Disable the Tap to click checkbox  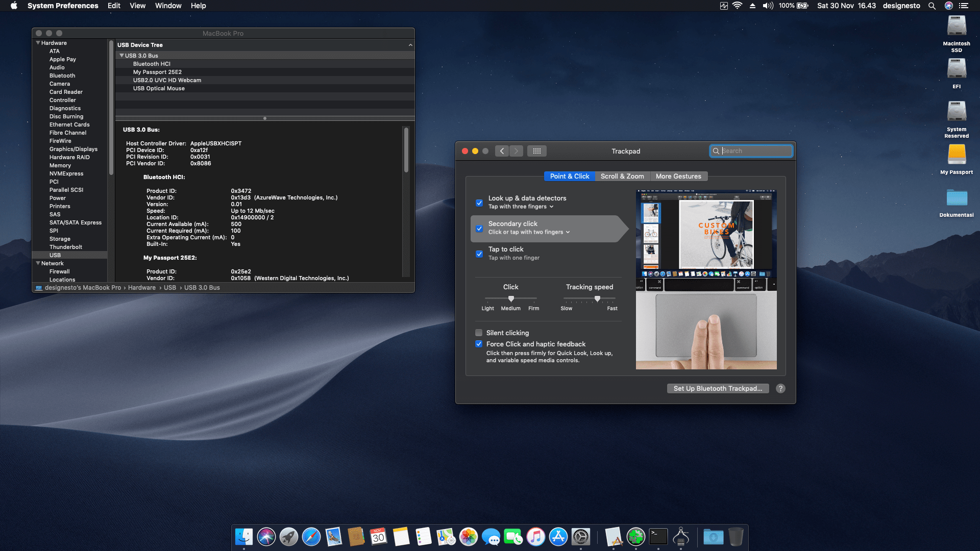pos(479,254)
